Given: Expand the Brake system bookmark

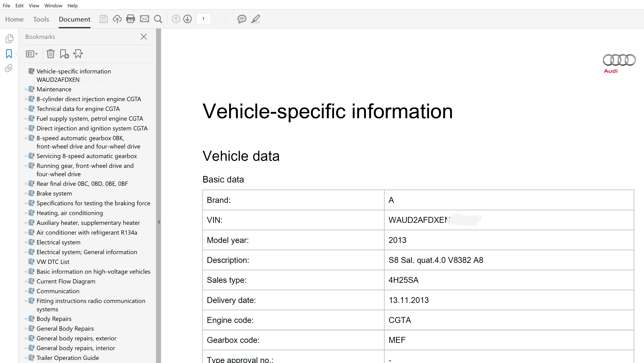Looking at the screenshot, I should 26,194.
